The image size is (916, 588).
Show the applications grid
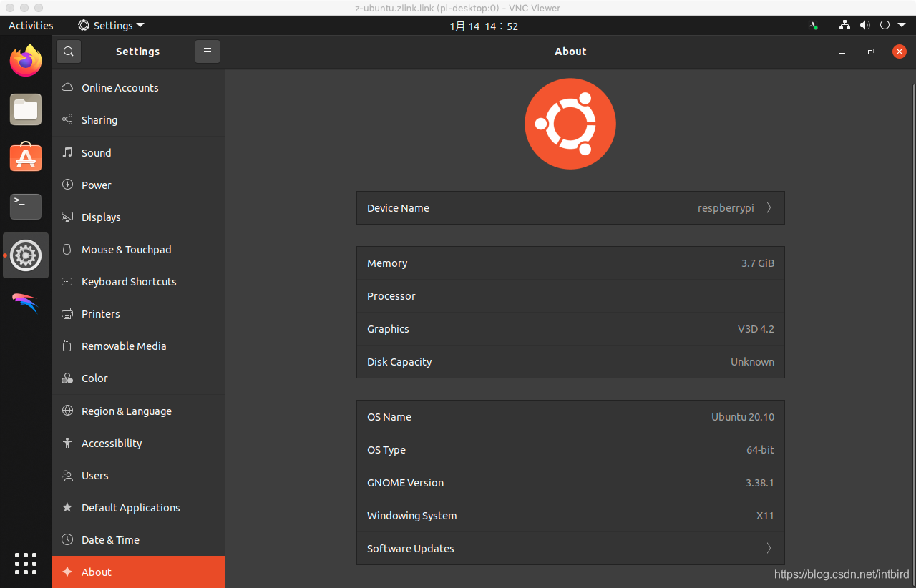pyautogui.click(x=26, y=564)
